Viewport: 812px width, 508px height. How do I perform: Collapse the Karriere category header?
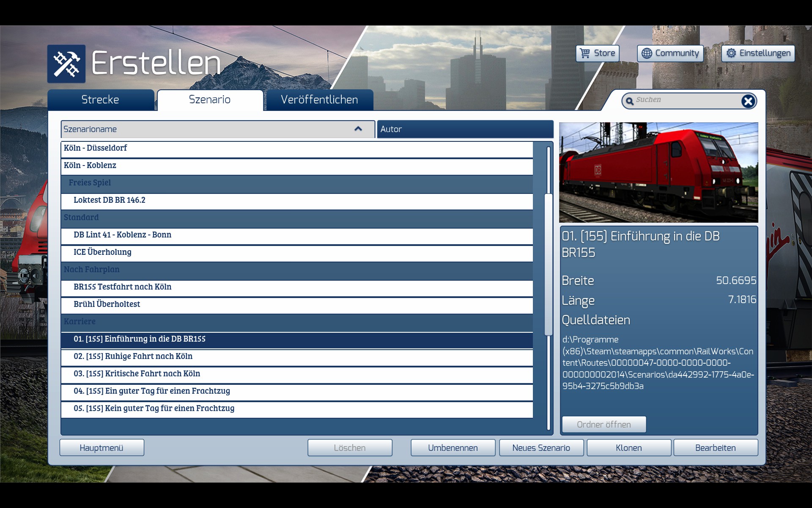coord(80,322)
